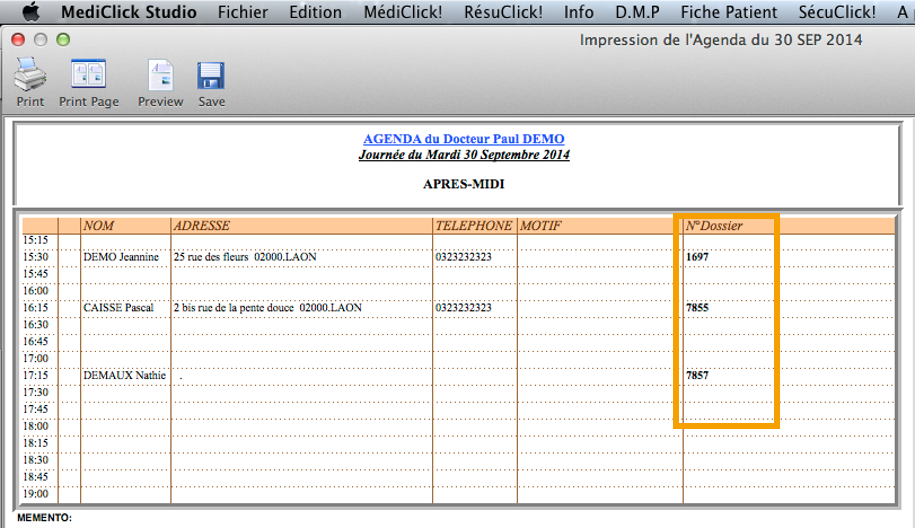Open the Apple menu
The width and height of the screenshot is (915, 528).
pyautogui.click(x=30, y=12)
